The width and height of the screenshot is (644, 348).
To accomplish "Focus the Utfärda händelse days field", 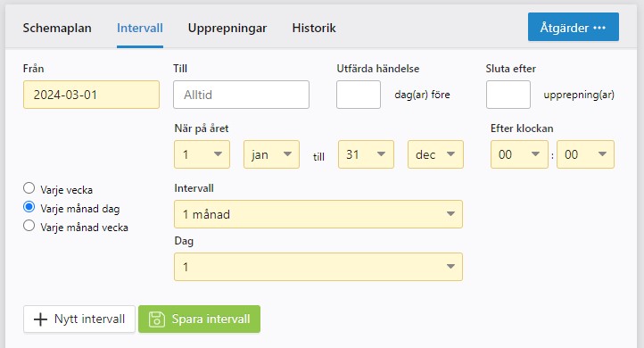I will click(359, 95).
